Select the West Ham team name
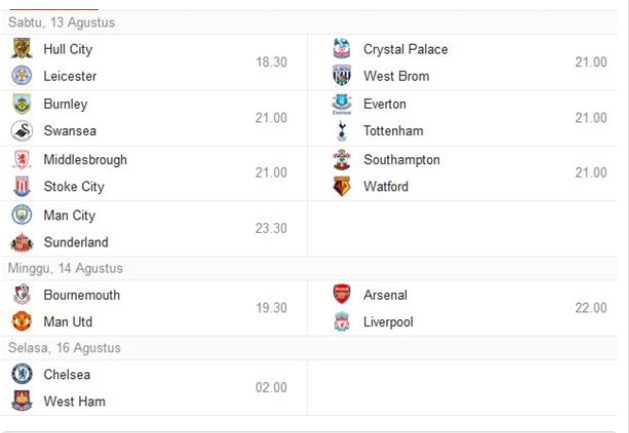Screen dimensions: 629x433 (75, 401)
